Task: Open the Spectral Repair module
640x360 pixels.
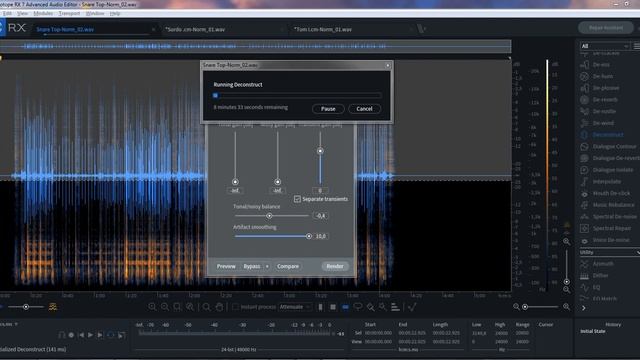Action: tap(611, 229)
